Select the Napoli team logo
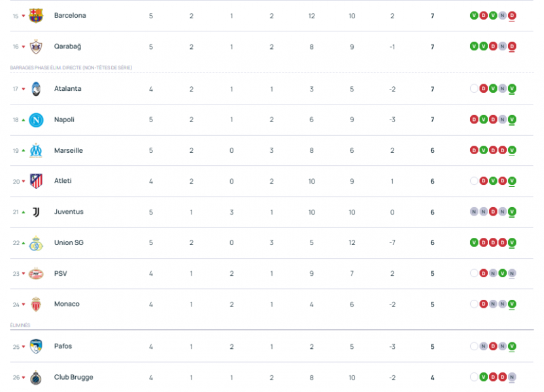544x392 pixels. coord(35,120)
